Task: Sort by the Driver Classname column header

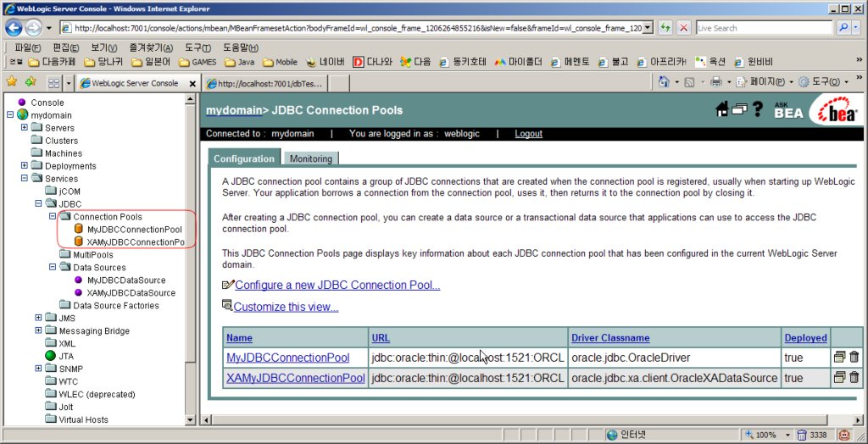Action: pos(610,338)
